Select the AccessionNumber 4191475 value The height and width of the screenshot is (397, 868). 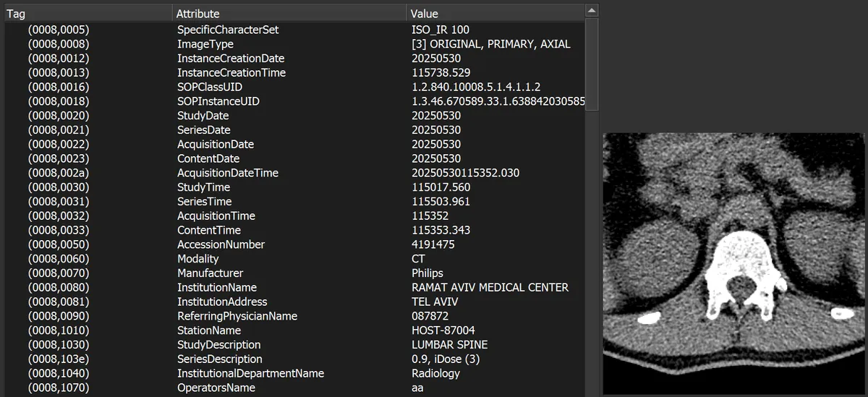[433, 244]
